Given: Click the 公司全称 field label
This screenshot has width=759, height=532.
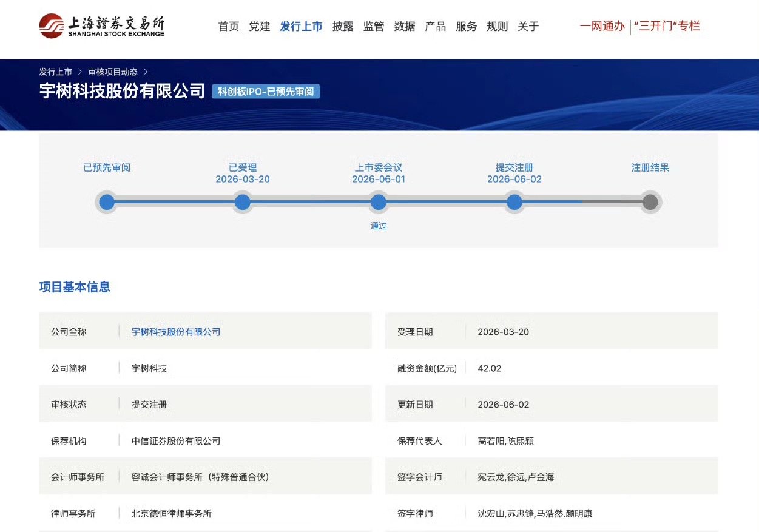Looking at the screenshot, I should tap(69, 332).
